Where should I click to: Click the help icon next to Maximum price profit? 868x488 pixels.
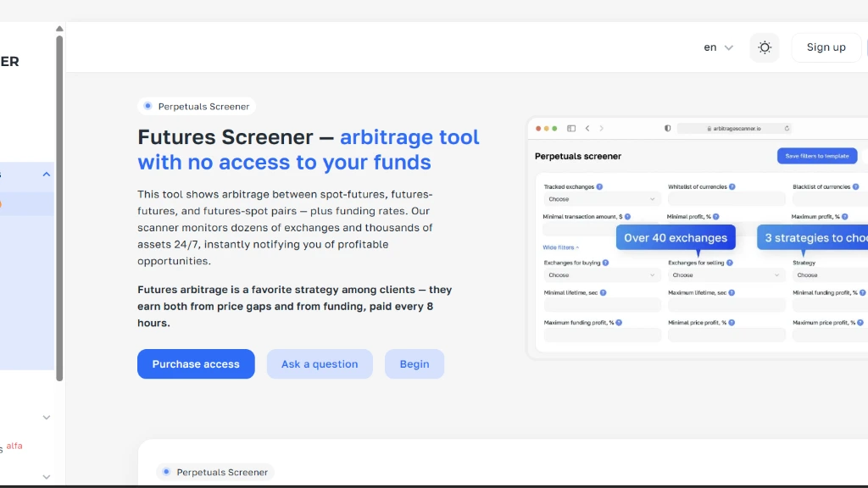pyautogui.click(x=860, y=323)
